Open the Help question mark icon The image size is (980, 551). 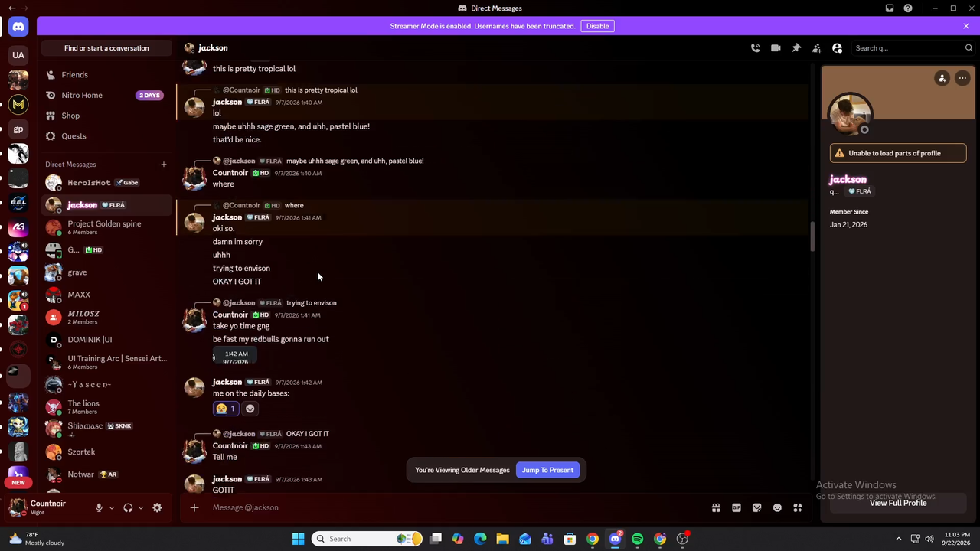click(908, 8)
